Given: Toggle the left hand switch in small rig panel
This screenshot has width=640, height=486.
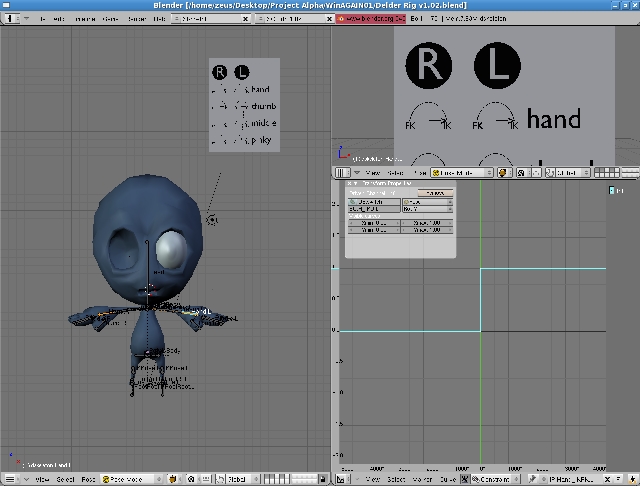Looking at the screenshot, I should pyautogui.click(x=242, y=89).
